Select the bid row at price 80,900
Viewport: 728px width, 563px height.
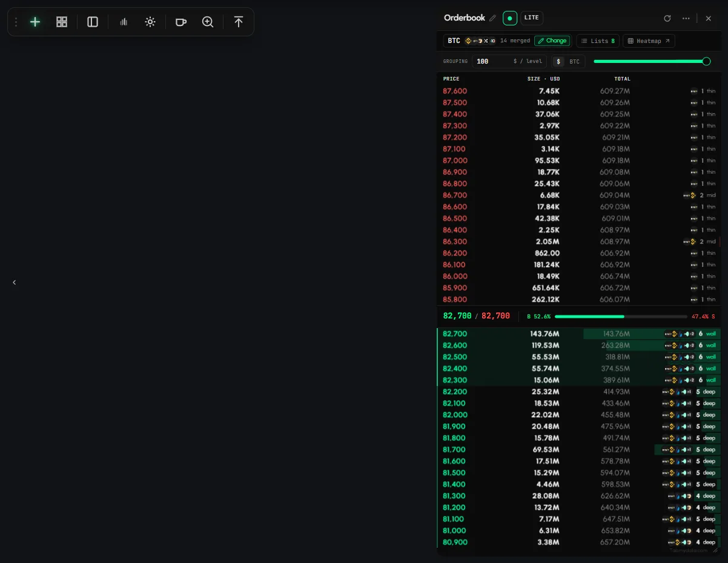point(579,542)
